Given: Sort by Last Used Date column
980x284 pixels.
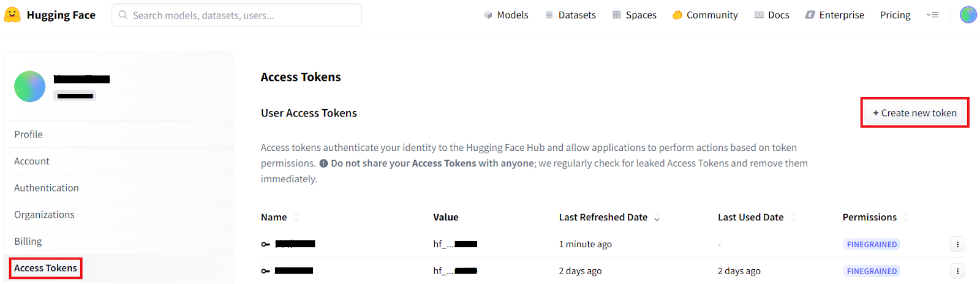Looking at the screenshot, I should click(793, 217).
